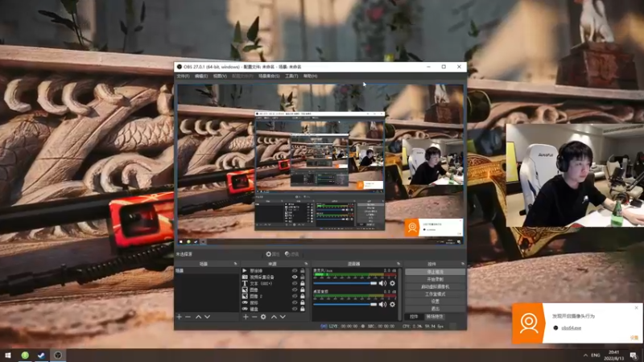Open source Properties gear button above docks
The width and height of the screenshot is (644, 362).
tap(272, 254)
